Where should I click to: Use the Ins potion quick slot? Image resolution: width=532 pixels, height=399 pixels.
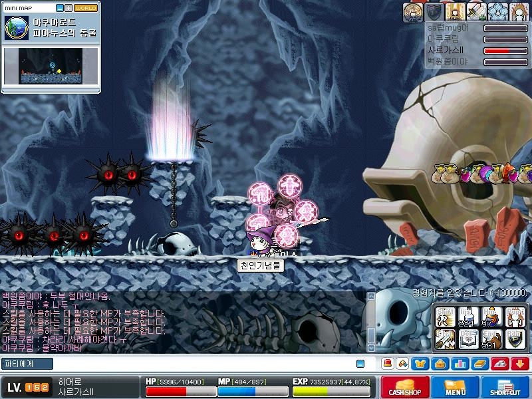[469, 317]
